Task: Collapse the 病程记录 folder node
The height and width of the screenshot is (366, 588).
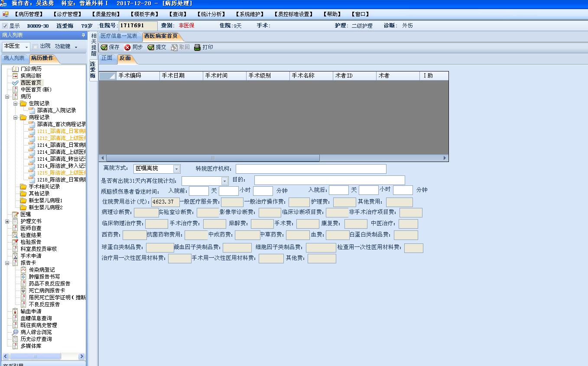Action: click(x=15, y=117)
